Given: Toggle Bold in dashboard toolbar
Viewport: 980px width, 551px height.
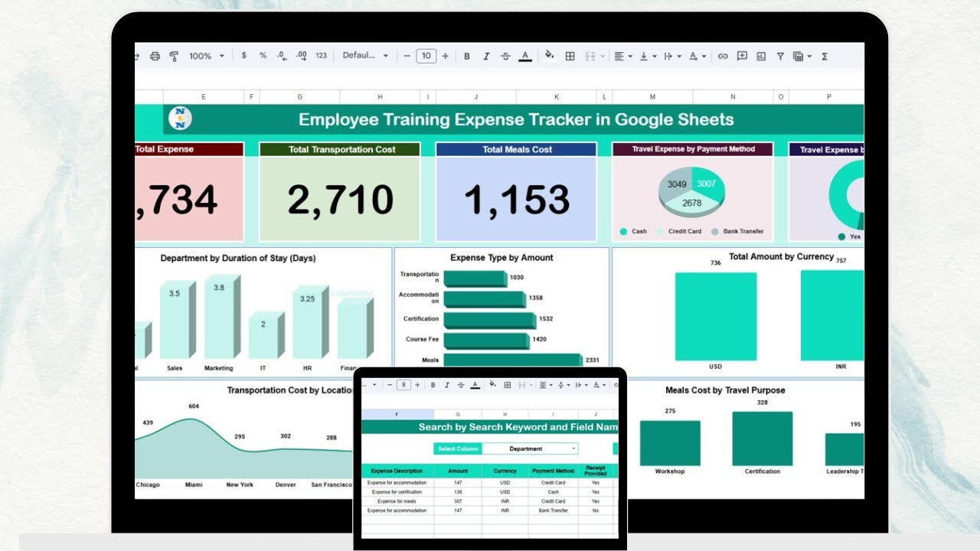Looking at the screenshot, I should (467, 56).
